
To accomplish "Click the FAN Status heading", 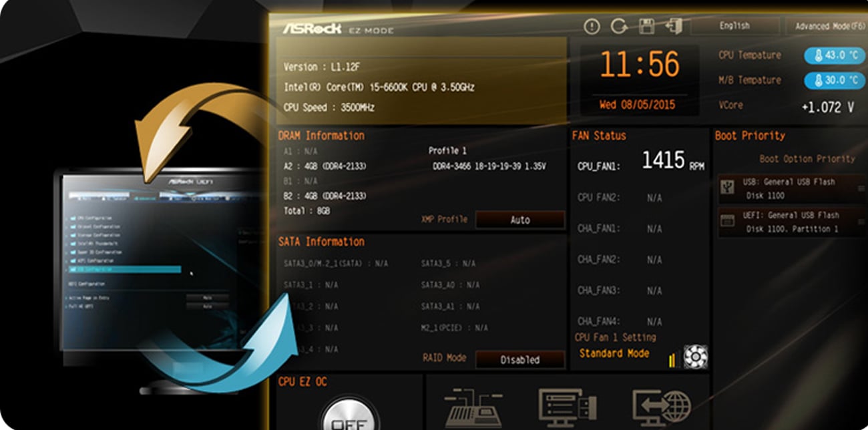I will [599, 136].
